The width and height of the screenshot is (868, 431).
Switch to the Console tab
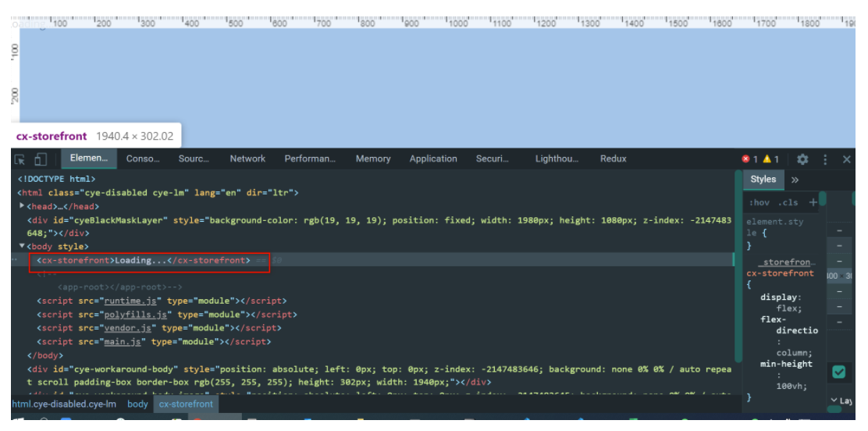click(143, 159)
